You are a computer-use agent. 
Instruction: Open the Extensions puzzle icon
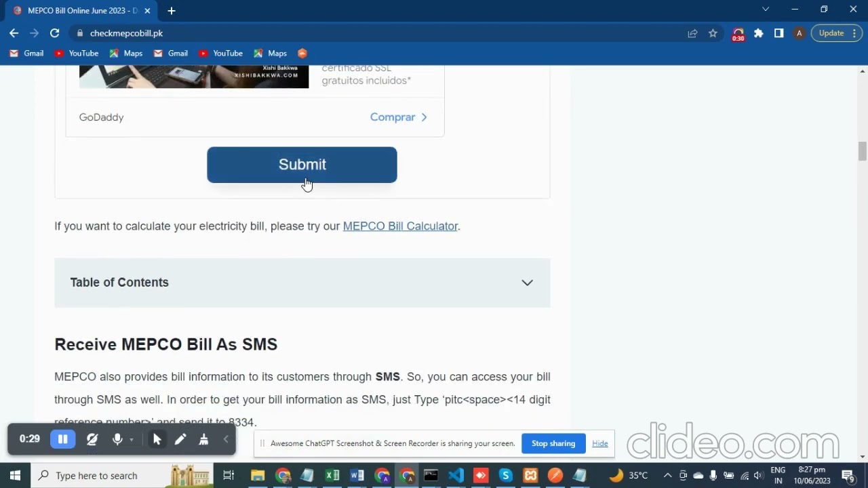[x=759, y=33]
